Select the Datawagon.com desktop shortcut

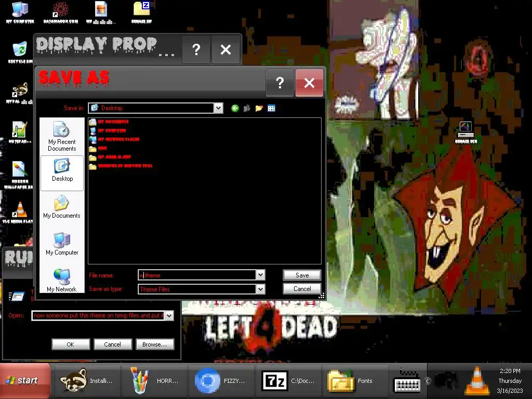point(61,13)
